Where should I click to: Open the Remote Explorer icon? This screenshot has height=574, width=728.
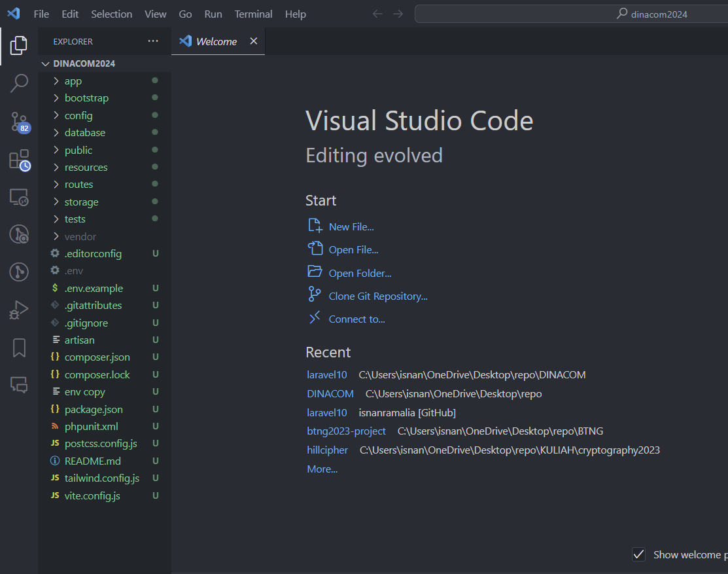coord(19,196)
